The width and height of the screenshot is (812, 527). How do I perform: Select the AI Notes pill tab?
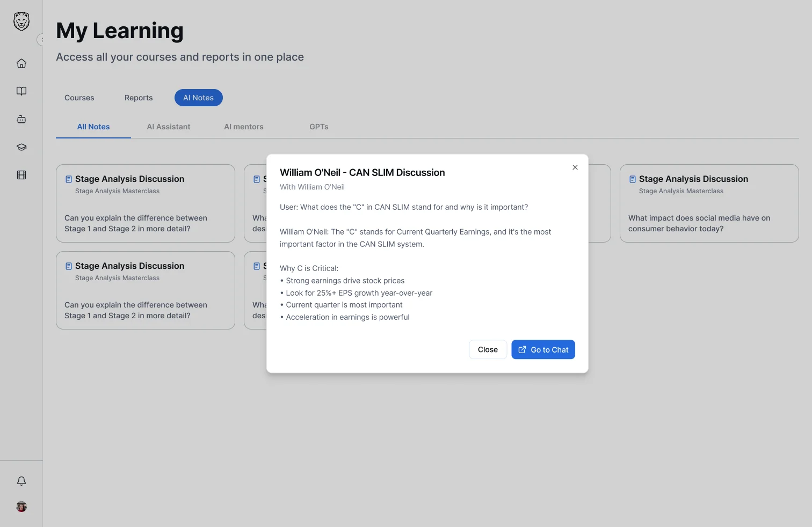click(x=199, y=98)
